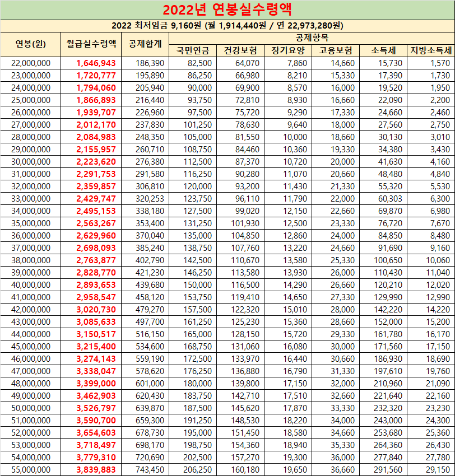
Task: Click long-term care value 16,790
Action: click(x=295, y=371)
